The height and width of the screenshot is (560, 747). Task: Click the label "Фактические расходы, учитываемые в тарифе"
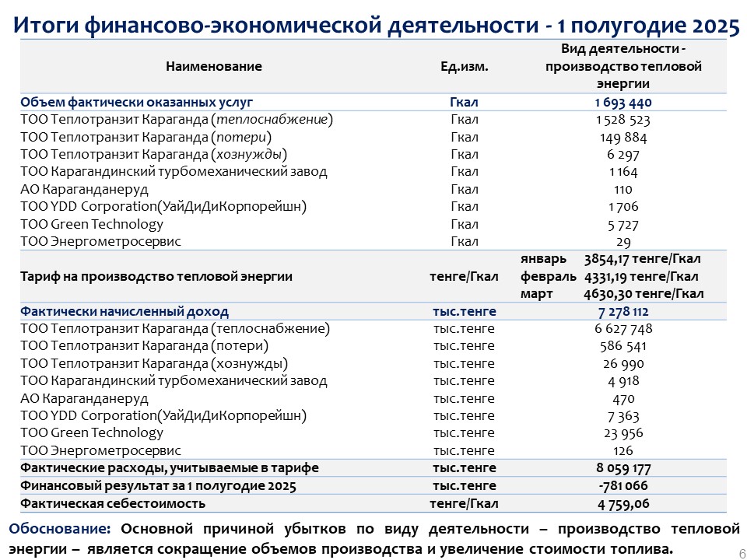click(170, 468)
